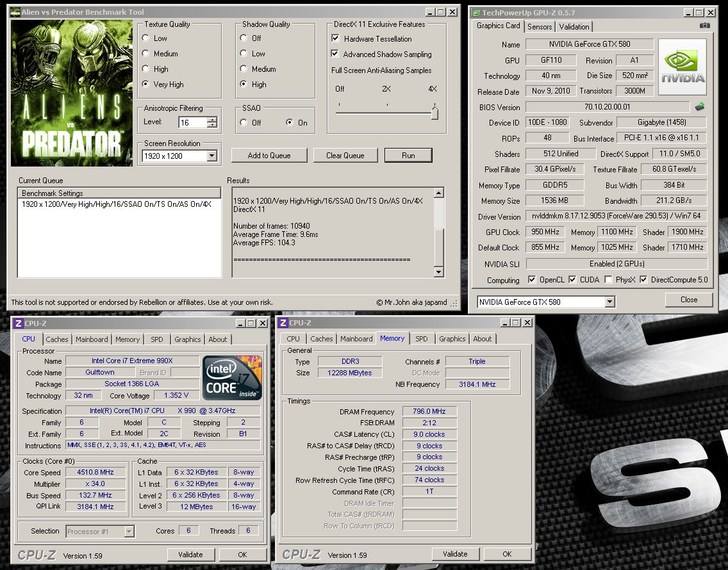Image resolution: width=728 pixels, height=570 pixels.
Task: Uncheck Advanced Shadow Sampling
Action: (335, 54)
